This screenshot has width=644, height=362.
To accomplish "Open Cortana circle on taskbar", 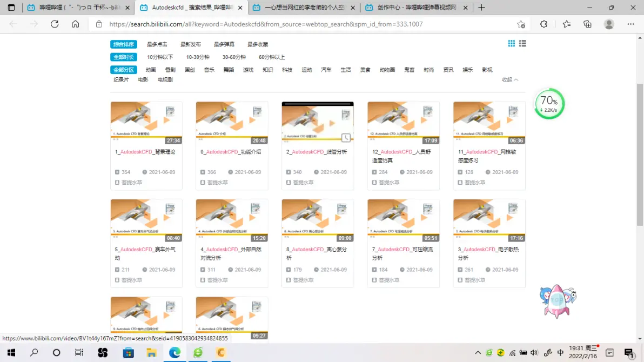I will (x=56, y=353).
